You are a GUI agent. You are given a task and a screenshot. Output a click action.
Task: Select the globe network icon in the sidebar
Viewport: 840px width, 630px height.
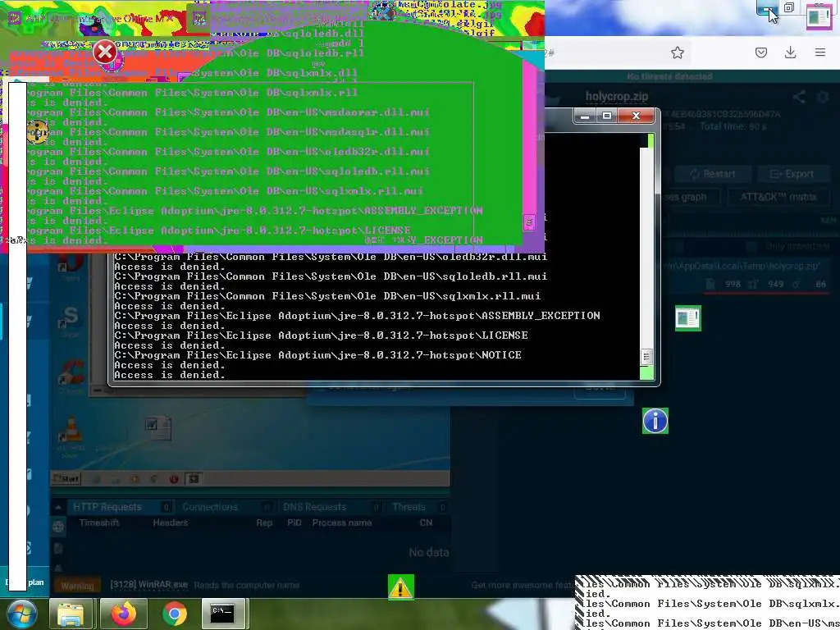[x=58, y=527]
